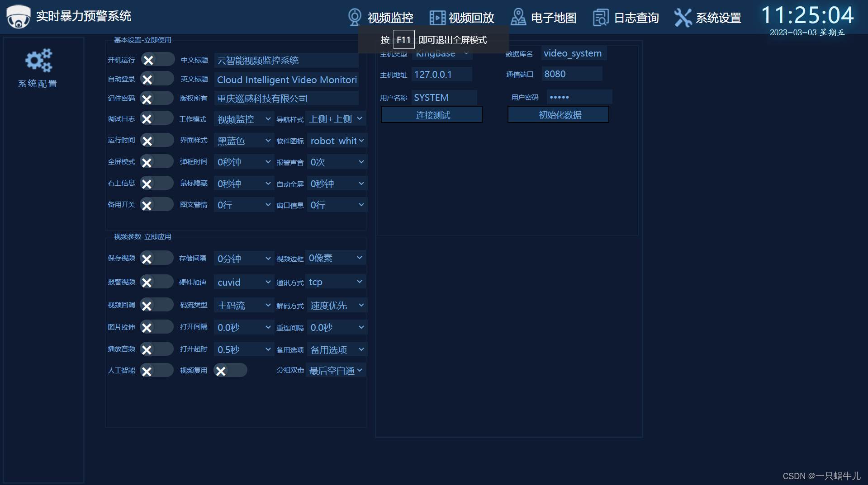Select the 系统配置 gears icon in sidebar

point(38,60)
